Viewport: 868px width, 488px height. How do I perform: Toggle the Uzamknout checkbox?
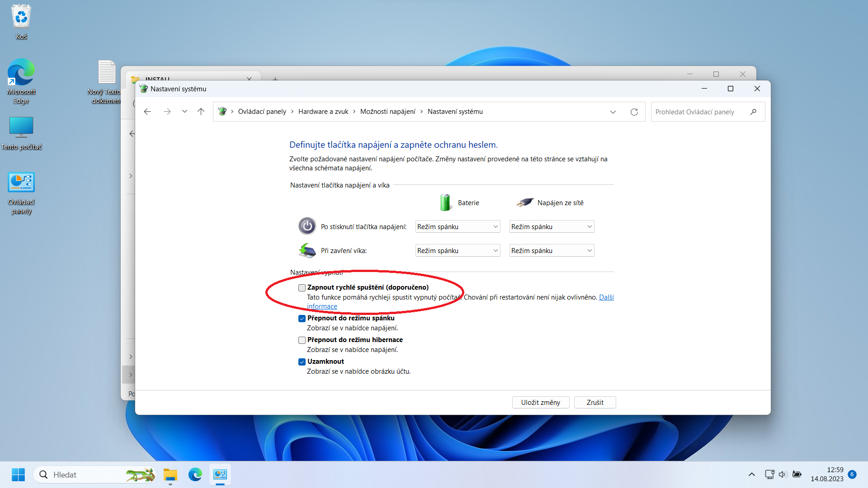[x=302, y=362]
